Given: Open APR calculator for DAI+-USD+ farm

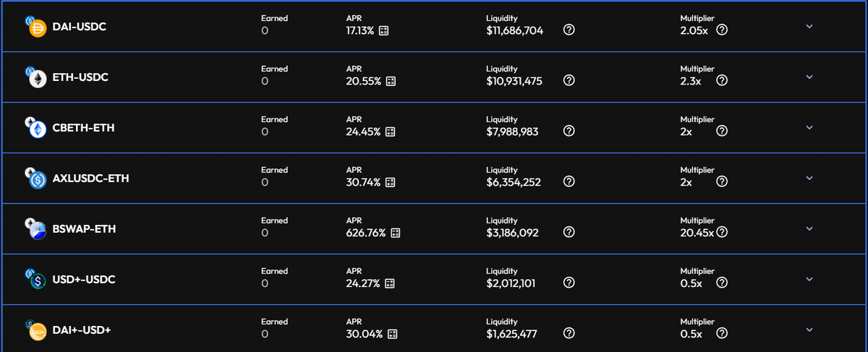Looking at the screenshot, I should (393, 334).
